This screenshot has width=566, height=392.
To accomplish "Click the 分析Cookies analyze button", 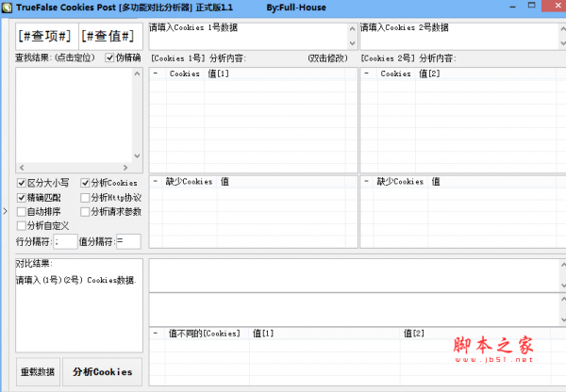I will coord(103,372).
